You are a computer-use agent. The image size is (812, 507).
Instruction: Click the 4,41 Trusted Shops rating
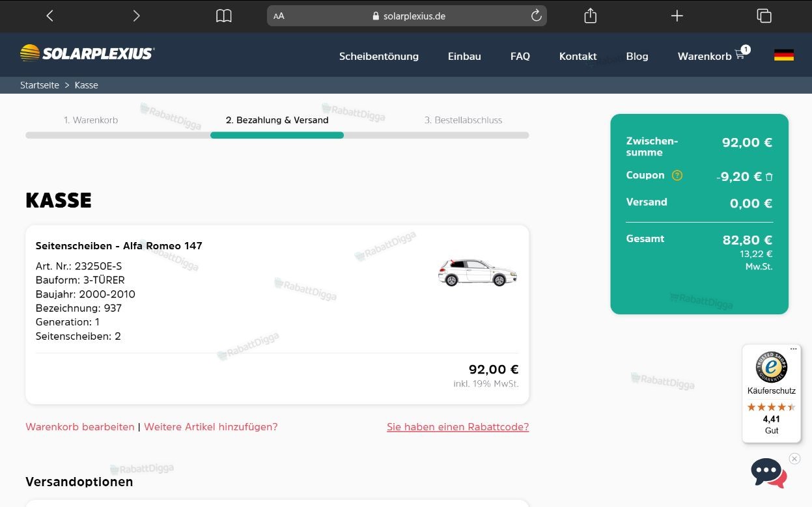(x=771, y=419)
